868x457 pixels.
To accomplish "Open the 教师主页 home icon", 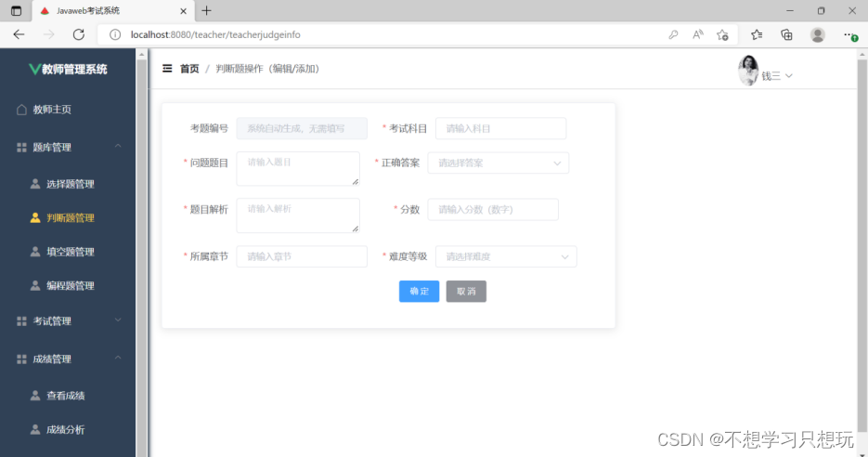I will [21, 110].
